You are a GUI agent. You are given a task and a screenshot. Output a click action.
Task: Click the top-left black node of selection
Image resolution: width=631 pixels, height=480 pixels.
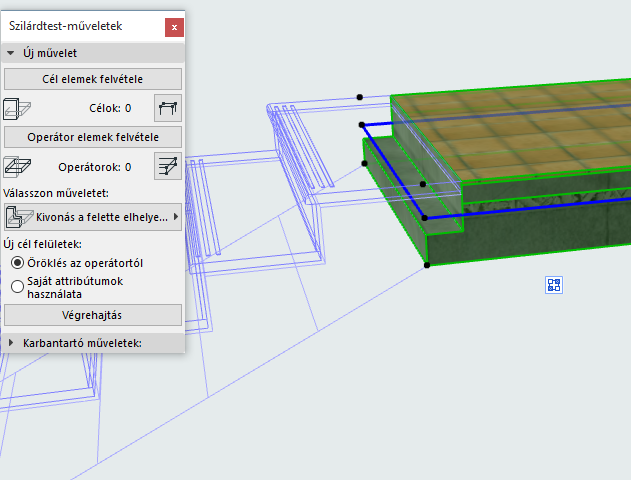(360, 97)
